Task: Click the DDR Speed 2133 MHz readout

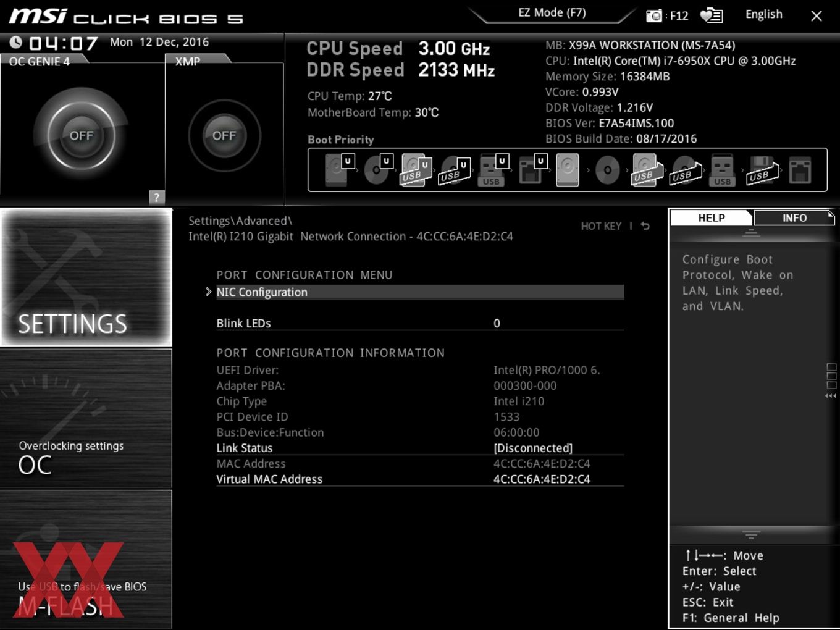Action: (x=401, y=70)
